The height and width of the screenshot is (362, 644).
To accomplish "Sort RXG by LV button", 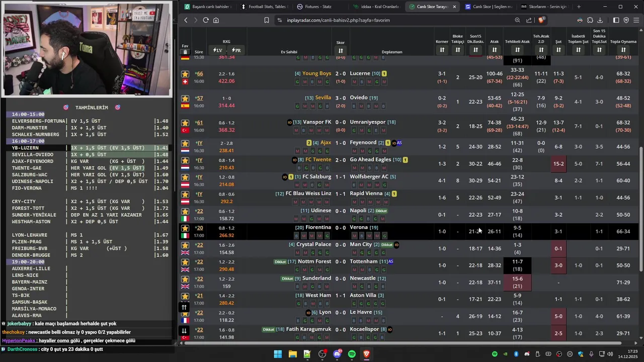I will [x=217, y=50].
